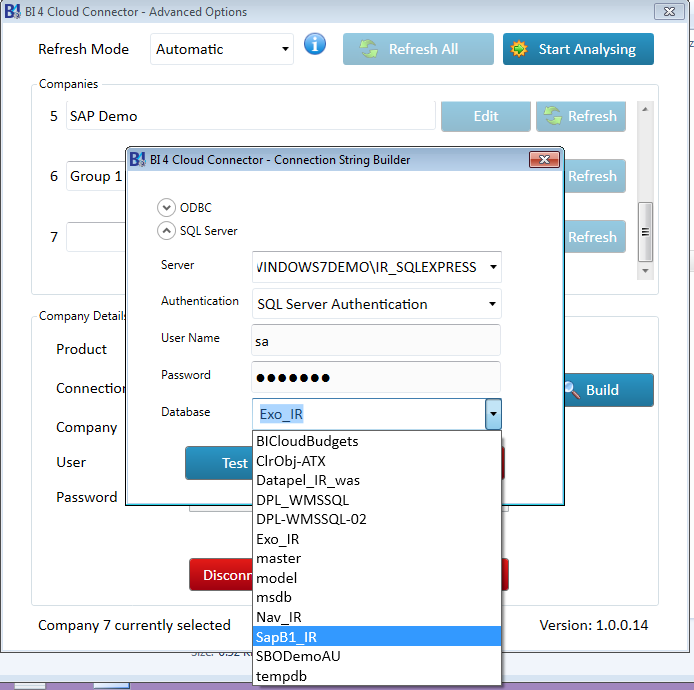Click the Database combo box arrow button
This screenshot has width=694, height=690.
(493, 414)
